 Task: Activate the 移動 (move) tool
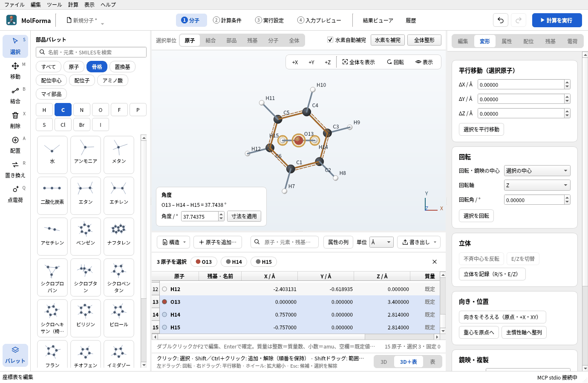(x=15, y=71)
